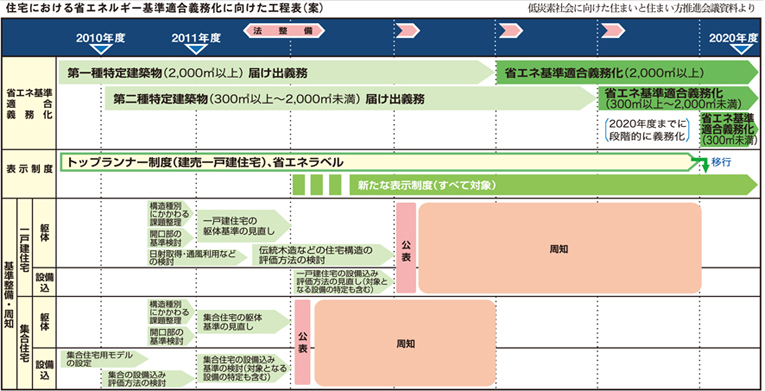This screenshot has height=391, width=765.
Task: Select 第二種特定建築物（300㎡以上～2,000㎡未満）届け出義務 bar
Action: click(x=351, y=99)
